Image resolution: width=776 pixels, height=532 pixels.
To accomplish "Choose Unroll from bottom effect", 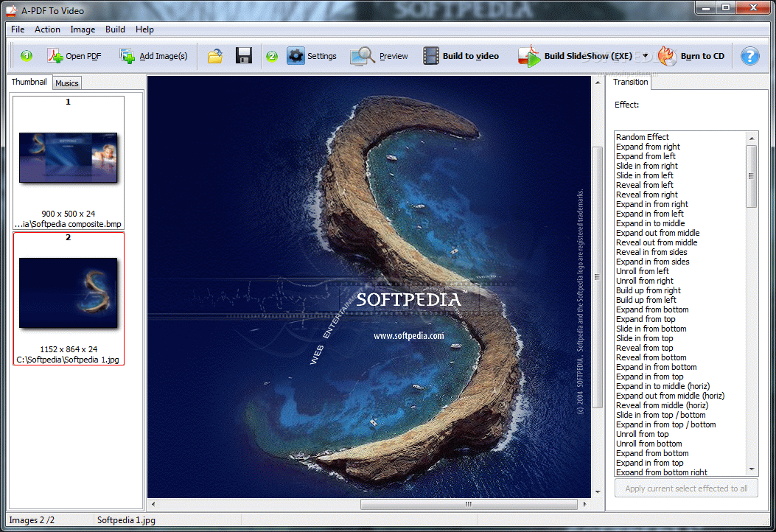I will pyautogui.click(x=649, y=444).
